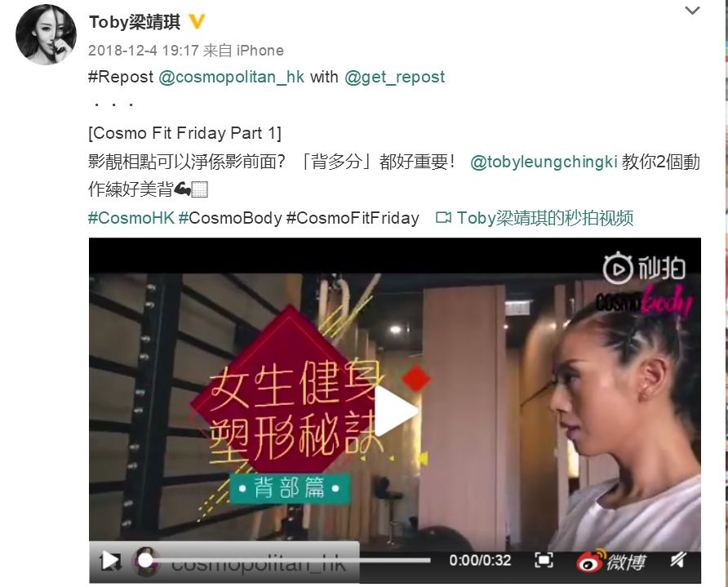
Task: Click the 0:00/0:32 time display
Action: pyautogui.click(x=480, y=560)
